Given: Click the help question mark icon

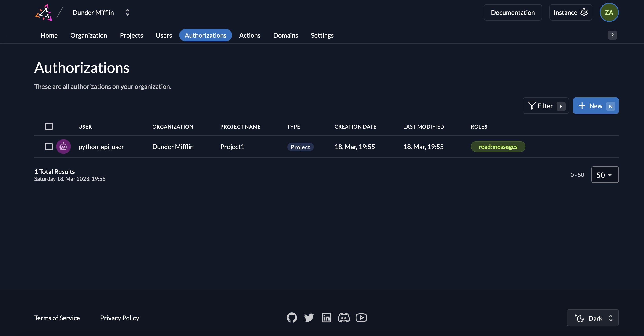Looking at the screenshot, I should point(612,35).
